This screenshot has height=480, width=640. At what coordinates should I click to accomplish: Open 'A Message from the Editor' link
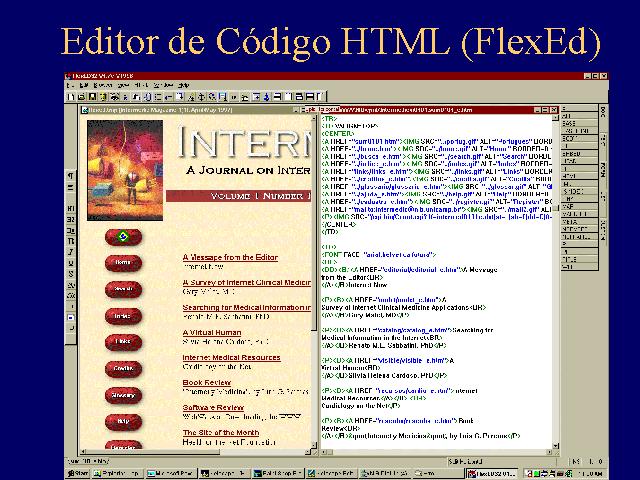pyautogui.click(x=230, y=257)
